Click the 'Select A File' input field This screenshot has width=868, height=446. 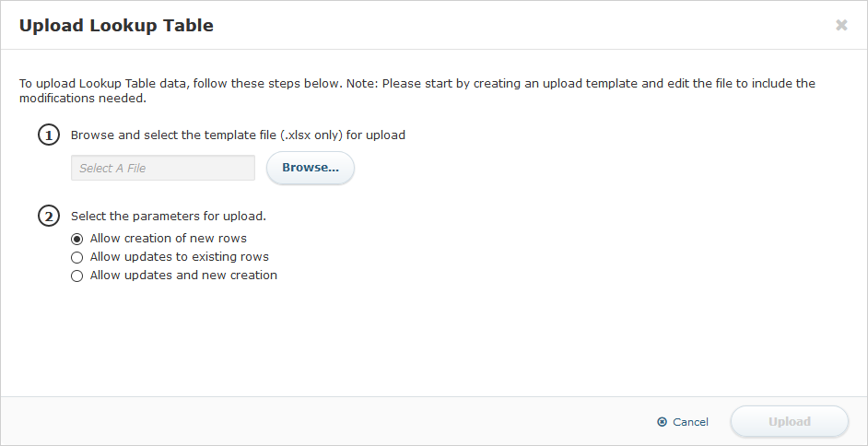coord(162,168)
